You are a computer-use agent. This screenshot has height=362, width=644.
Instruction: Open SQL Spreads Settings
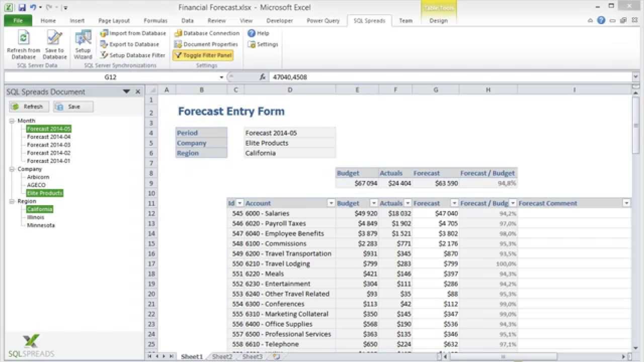(x=263, y=44)
